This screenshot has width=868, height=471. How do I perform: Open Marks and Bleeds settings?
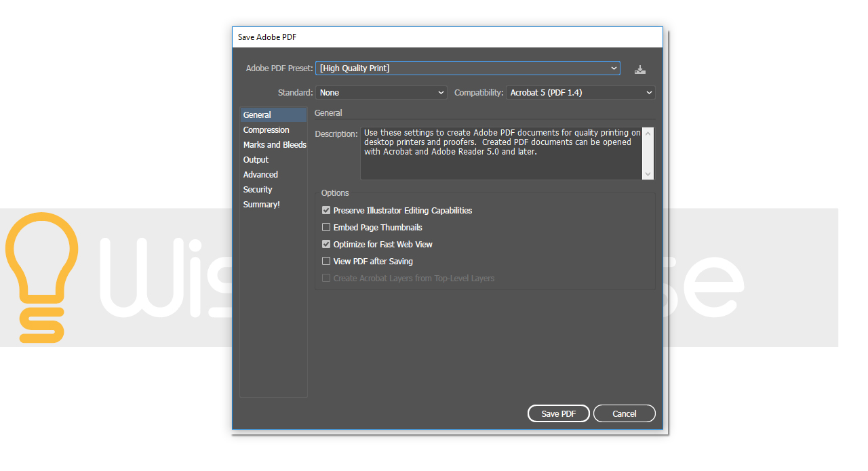tap(273, 145)
